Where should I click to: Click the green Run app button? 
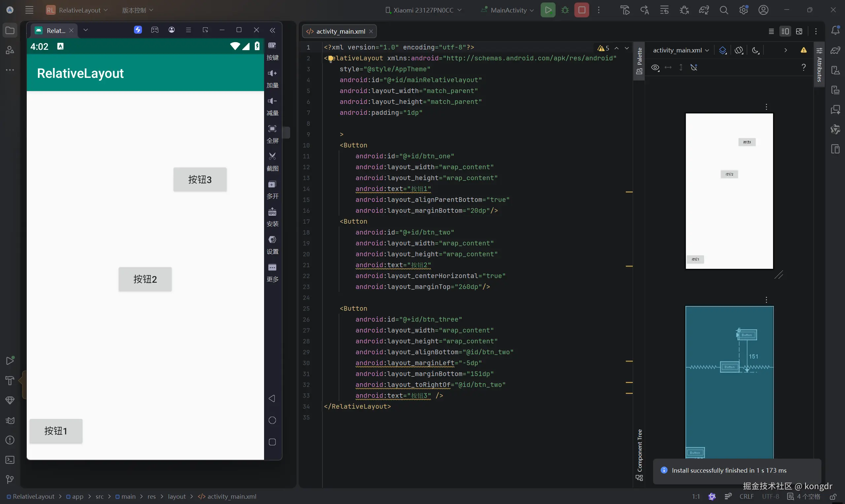point(548,10)
